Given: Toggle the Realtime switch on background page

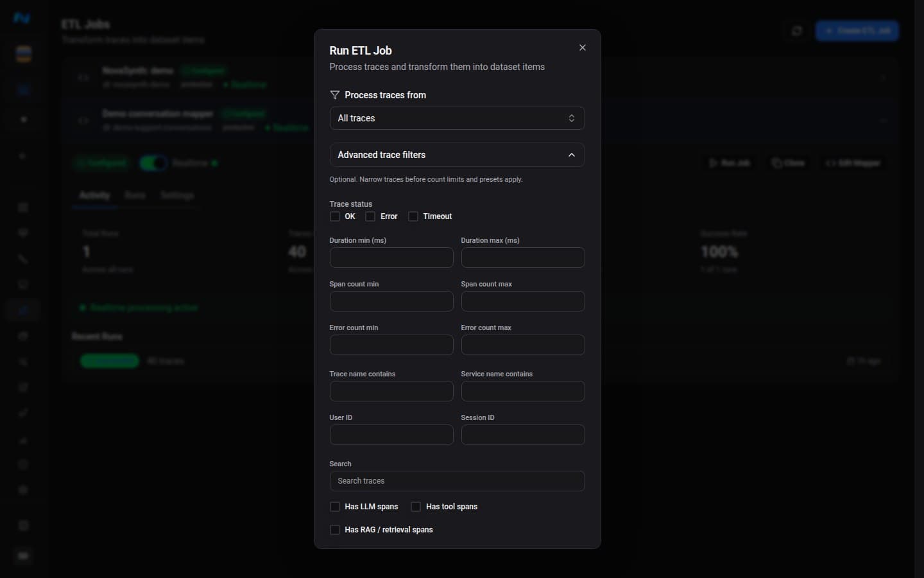Looking at the screenshot, I should coord(153,163).
